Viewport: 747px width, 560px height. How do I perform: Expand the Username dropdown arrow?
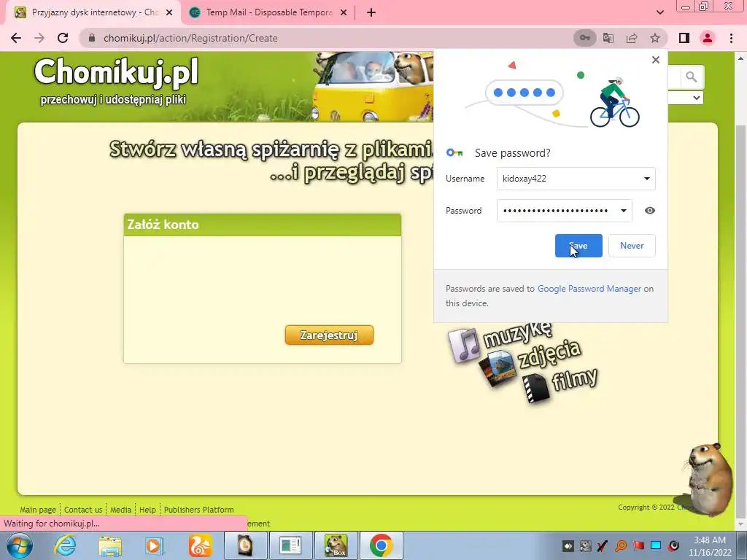tap(646, 179)
